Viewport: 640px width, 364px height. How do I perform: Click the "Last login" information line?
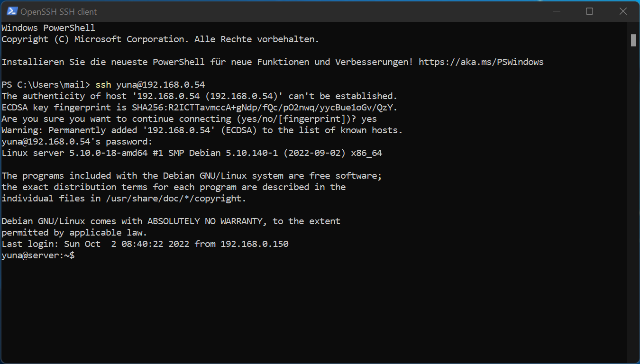pos(145,244)
